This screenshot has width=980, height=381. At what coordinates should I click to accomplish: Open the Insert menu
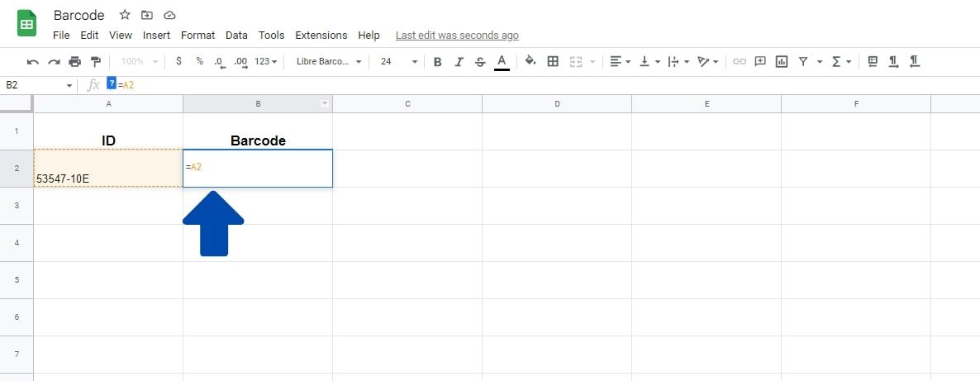coord(156,35)
